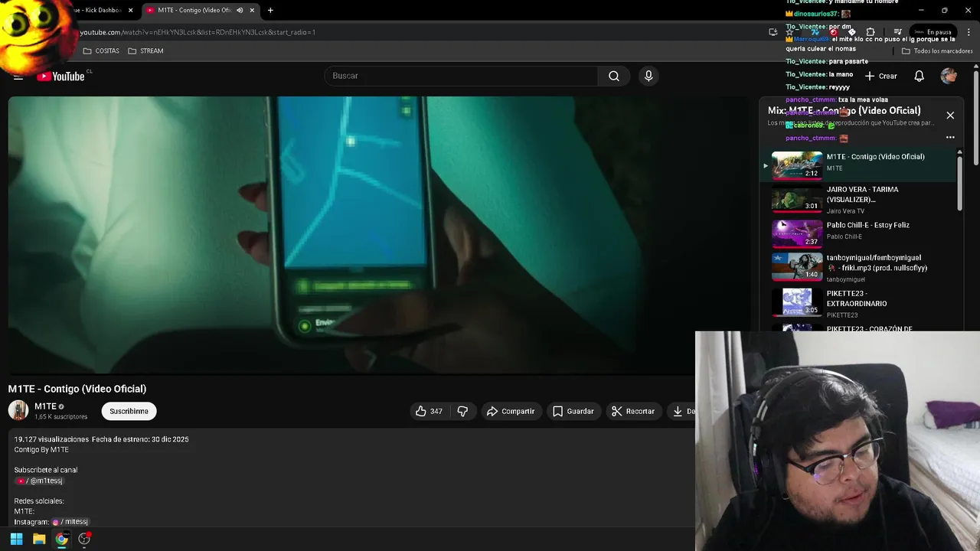Click the youtube.com address bar URL
This screenshot has width=980, height=551.
pos(198,32)
